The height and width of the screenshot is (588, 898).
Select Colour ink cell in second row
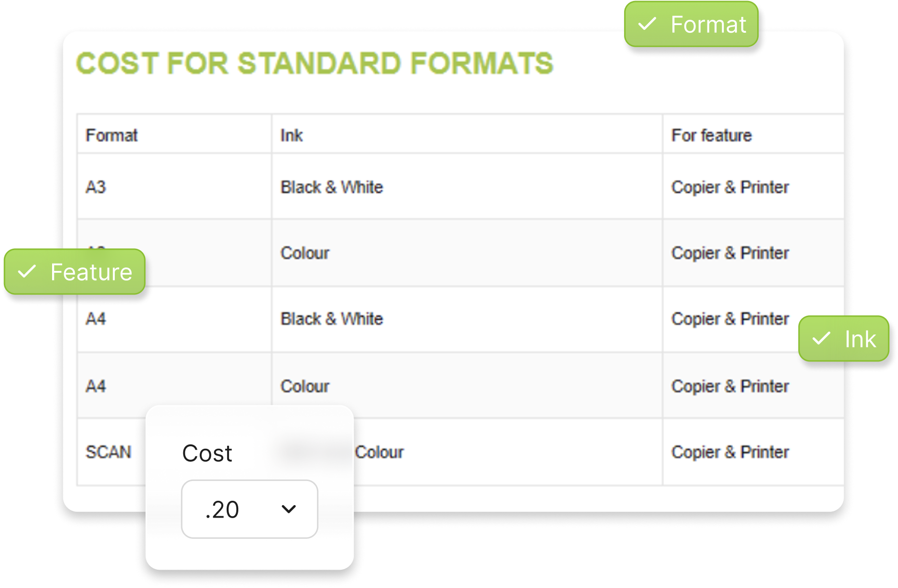tap(305, 253)
